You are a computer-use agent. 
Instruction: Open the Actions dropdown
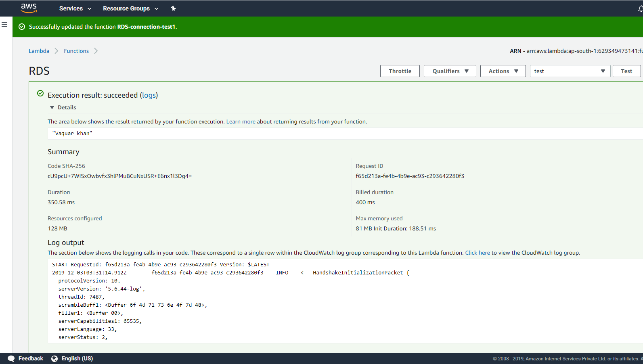503,71
